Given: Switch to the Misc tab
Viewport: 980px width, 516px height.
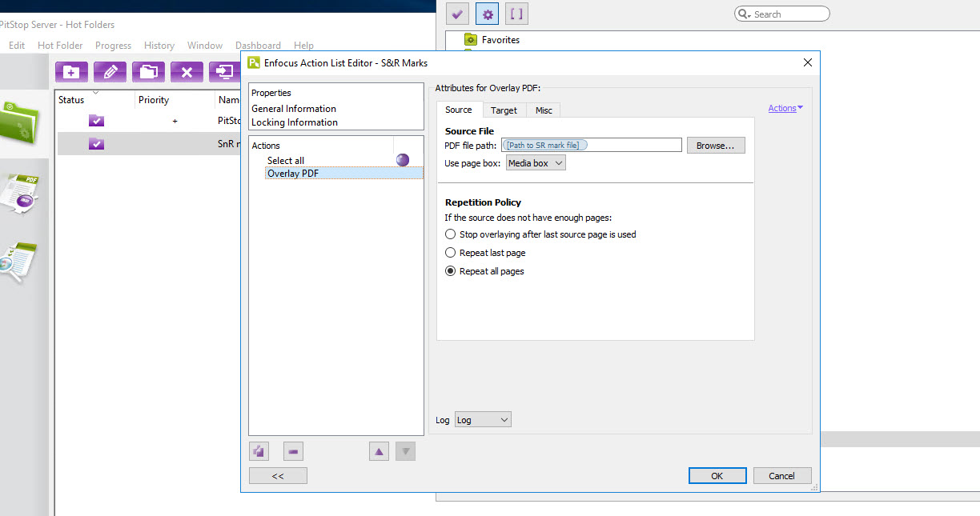Looking at the screenshot, I should pos(544,110).
